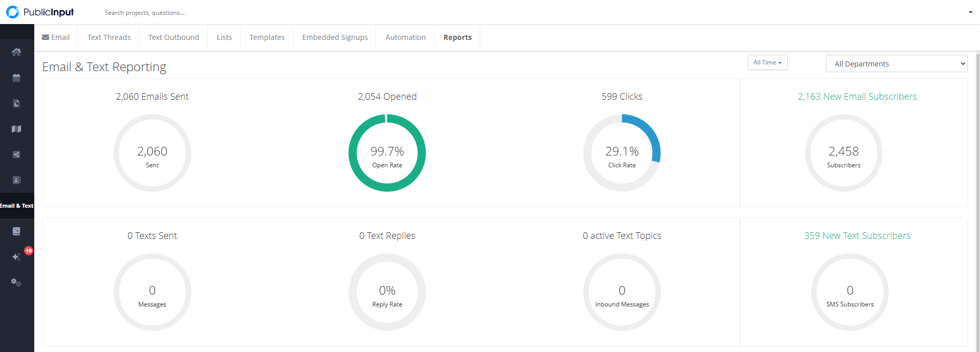Viewport: 980px width, 352px height.
Task: Open the All Departments dropdown
Action: 896,64
